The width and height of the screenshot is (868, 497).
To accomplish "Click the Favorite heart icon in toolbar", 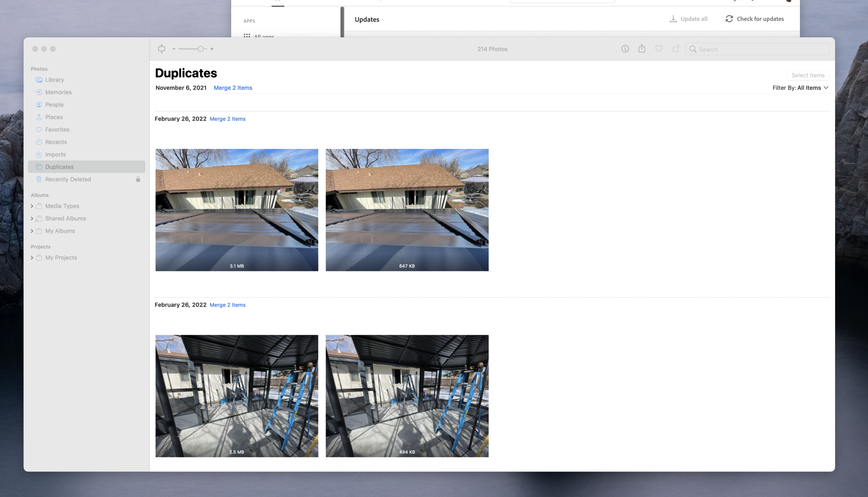I will point(659,49).
